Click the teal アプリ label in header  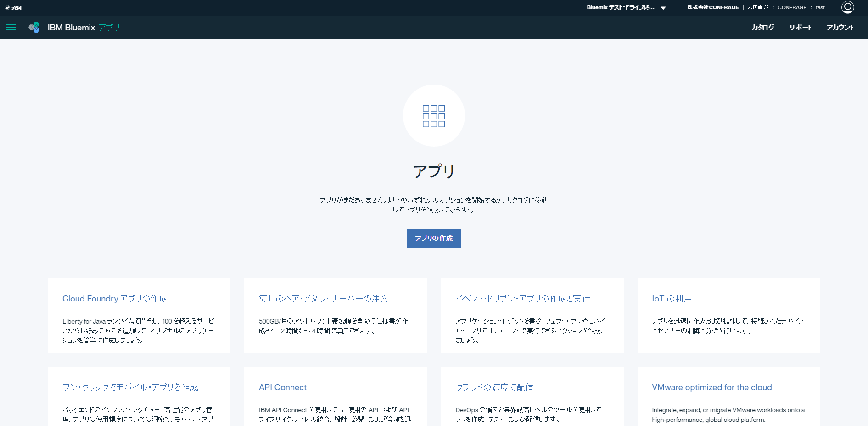click(x=109, y=28)
